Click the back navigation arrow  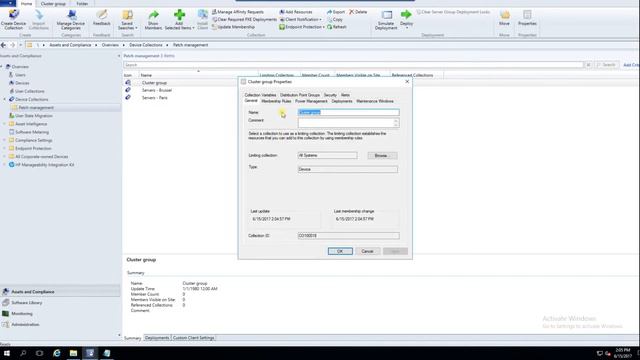[4, 45]
